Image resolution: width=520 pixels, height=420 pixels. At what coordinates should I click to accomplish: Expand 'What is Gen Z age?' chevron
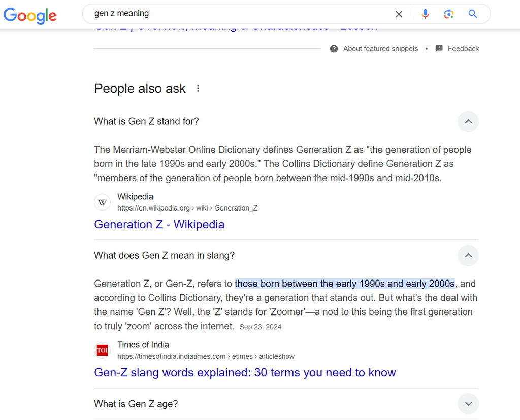pos(468,404)
